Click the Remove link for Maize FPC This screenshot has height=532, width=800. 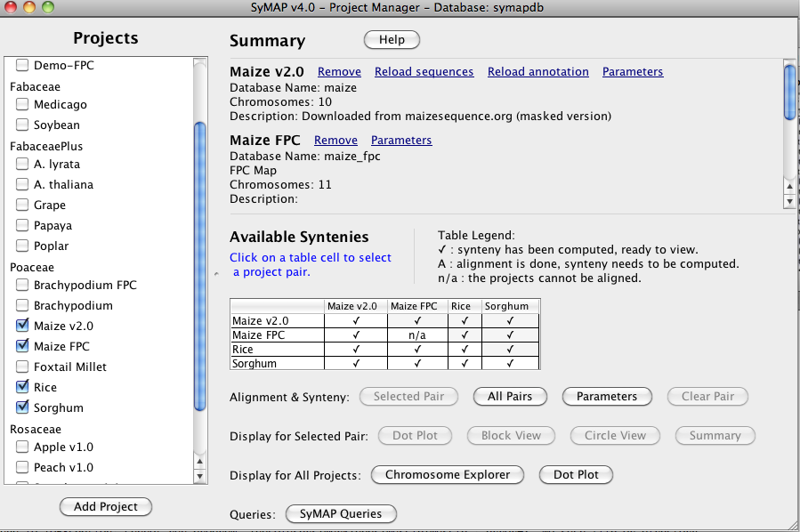pyautogui.click(x=335, y=141)
